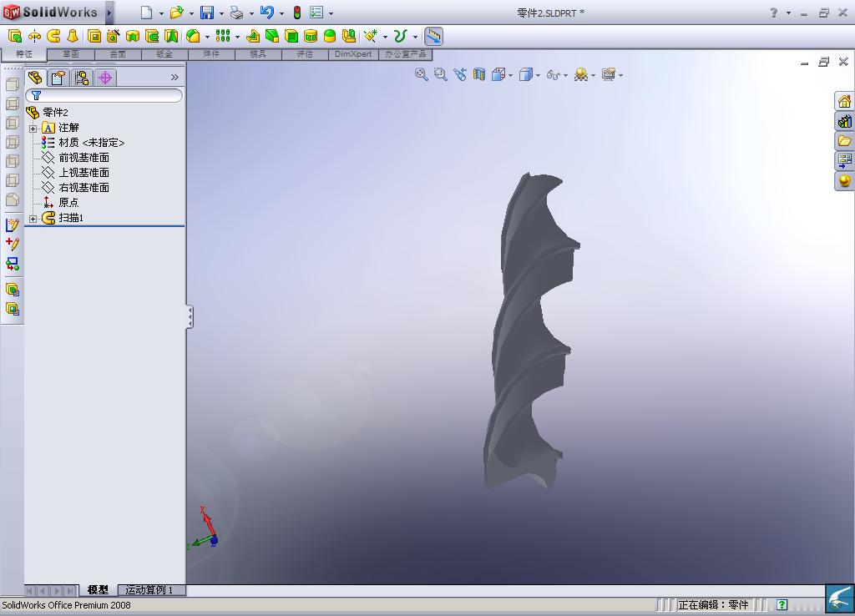Click Zoom to Area magnifier icon
This screenshot has height=616, width=855.
point(441,74)
